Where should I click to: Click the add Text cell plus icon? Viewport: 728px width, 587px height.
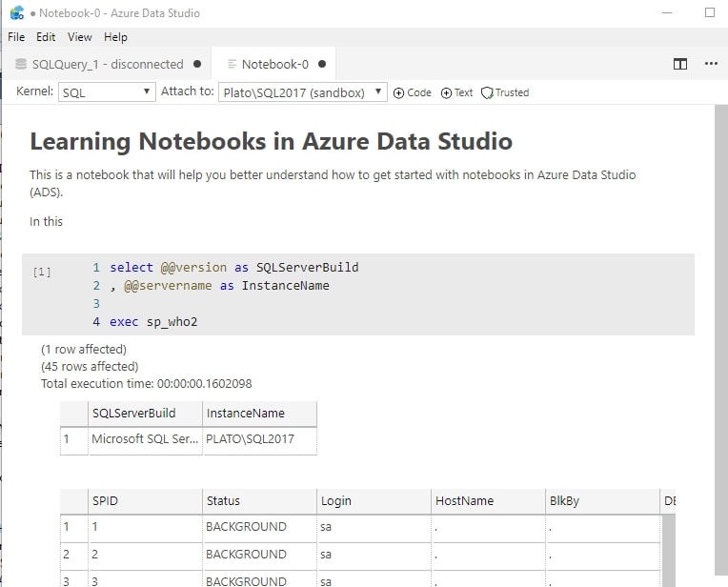click(x=446, y=92)
